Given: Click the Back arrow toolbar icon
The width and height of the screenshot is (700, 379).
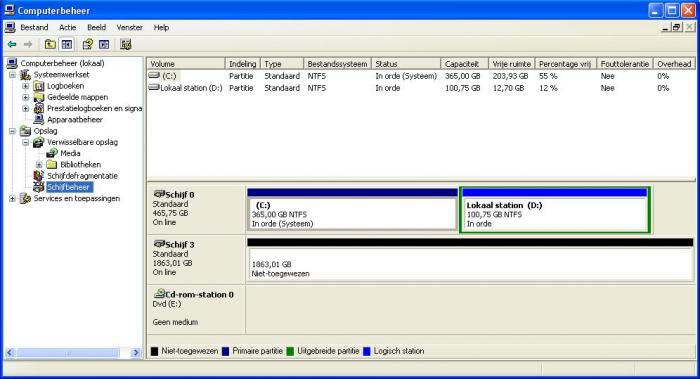Looking at the screenshot, I should [12, 44].
